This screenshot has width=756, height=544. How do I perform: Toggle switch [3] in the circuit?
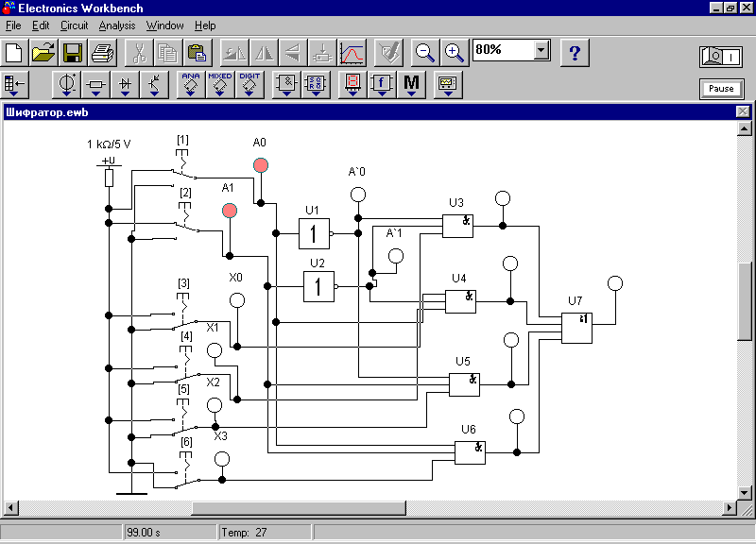click(184, 314)
